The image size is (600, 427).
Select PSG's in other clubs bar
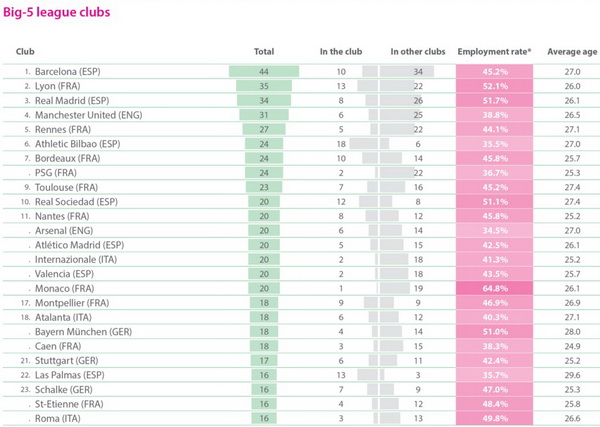[397, 173]
